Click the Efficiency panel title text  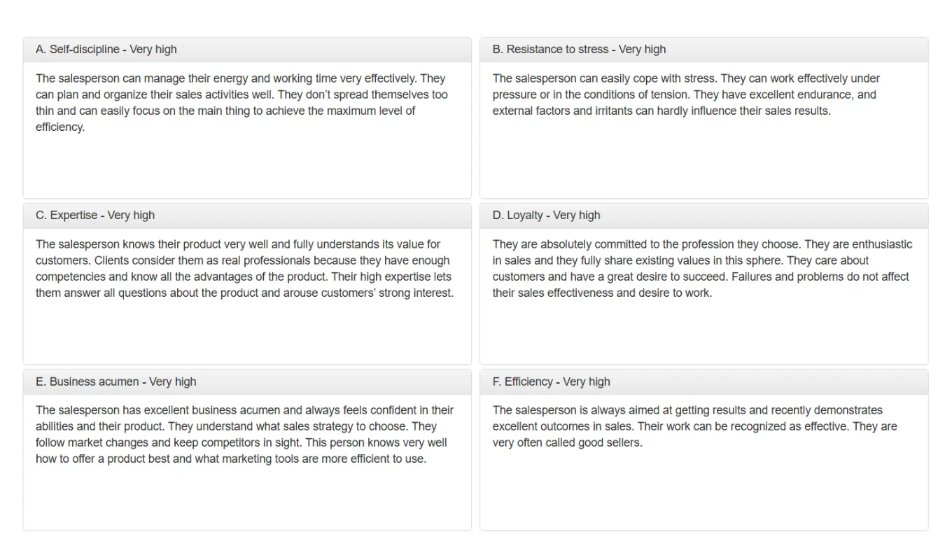(551, 382)
